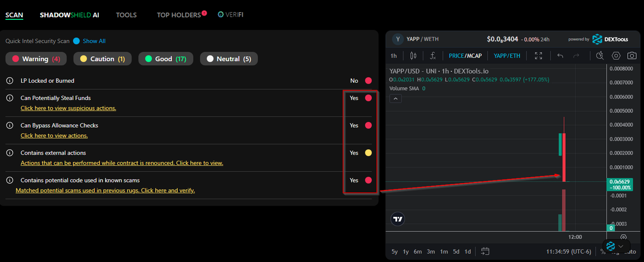Image resolution: width=644 pixels, height=262 pixels.
Task: Filter by Warning (4) results
Action: pos(36,59)
